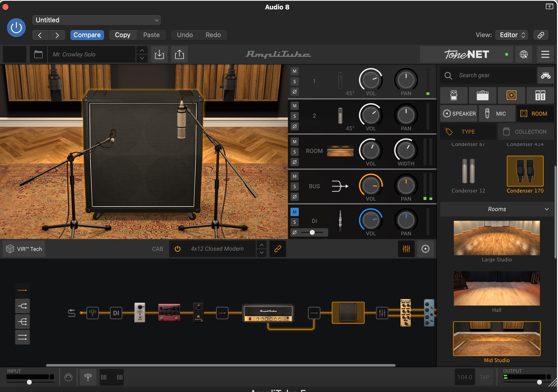This screenshot has height=392, width=558.
Task: Click the Copy button
Action: pos(123,35)
